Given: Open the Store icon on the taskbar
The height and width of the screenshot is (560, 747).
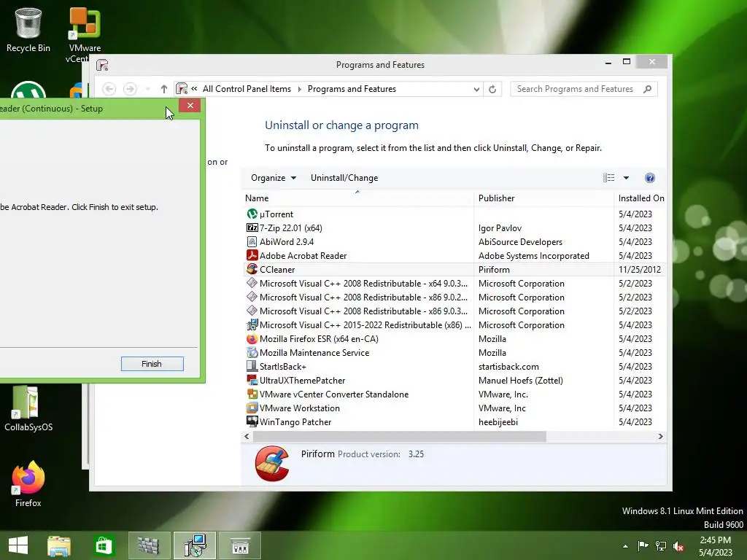Looking at the screenshot, I should coord(104,545).
